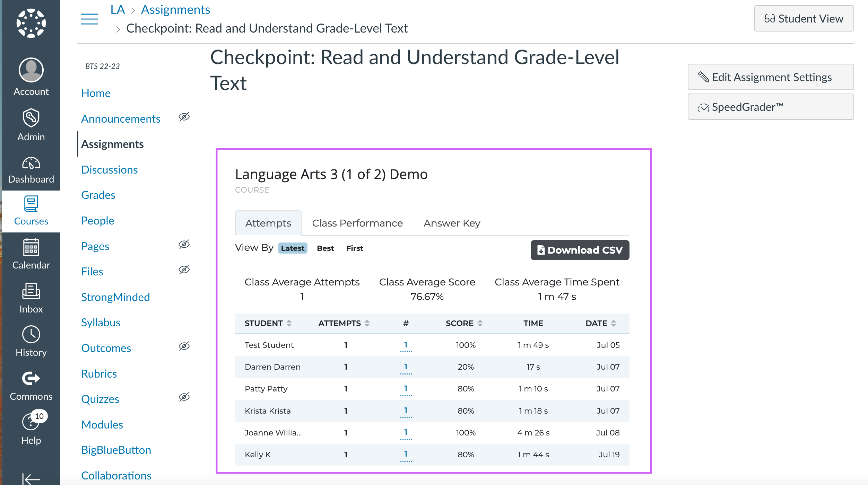Open the Inbox icon
868x485 pixels.
point(31,291)
